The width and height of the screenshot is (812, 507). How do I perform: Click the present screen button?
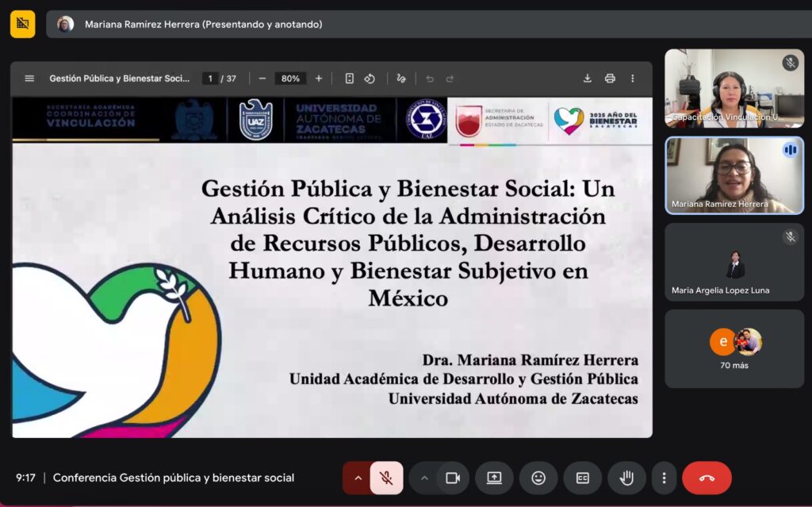494,478
